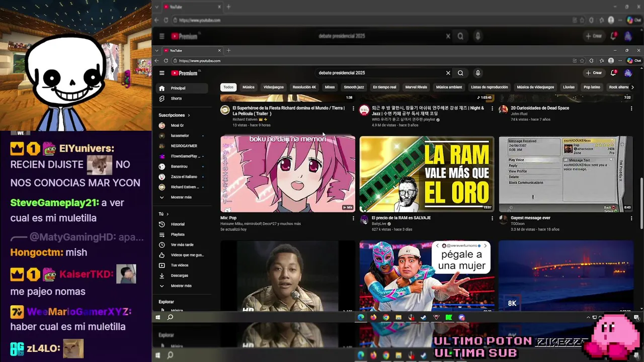Image resolution: width=644 pixels, height=362 pixels.
Task: Open front browser's three-dot settings menu
Action: [x=619, y=61]
